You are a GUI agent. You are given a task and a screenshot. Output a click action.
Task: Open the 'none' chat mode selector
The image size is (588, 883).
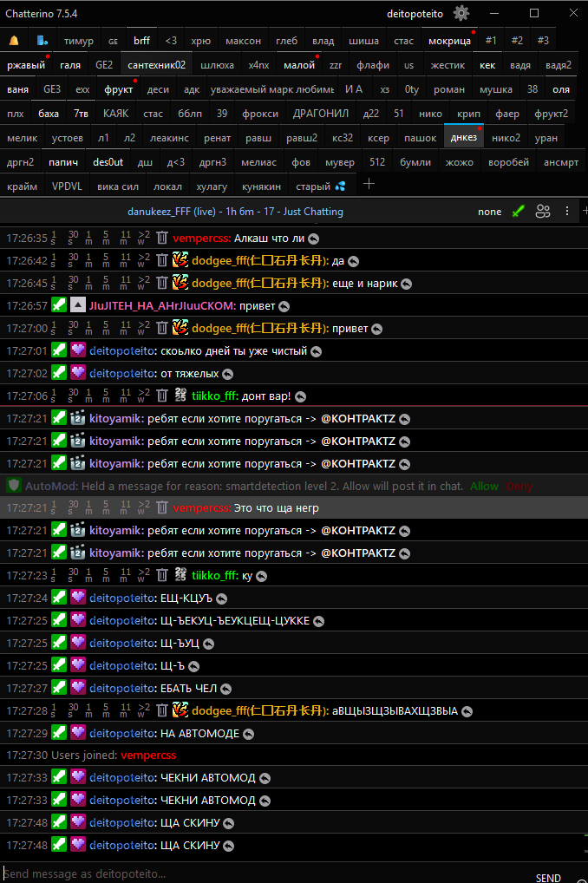tap(489, 212)
